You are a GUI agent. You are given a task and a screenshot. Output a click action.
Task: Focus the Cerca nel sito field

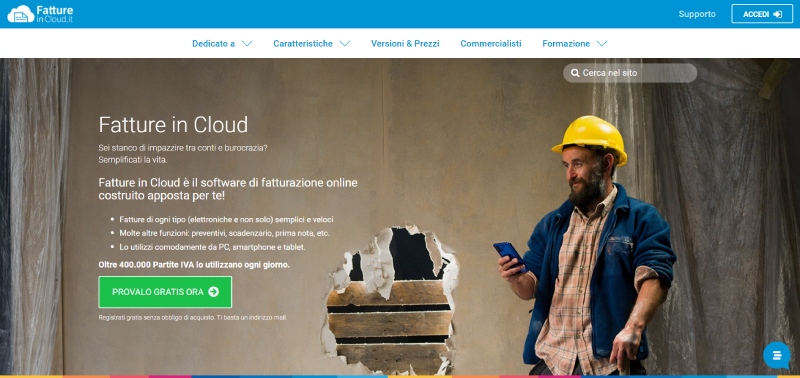630,73
